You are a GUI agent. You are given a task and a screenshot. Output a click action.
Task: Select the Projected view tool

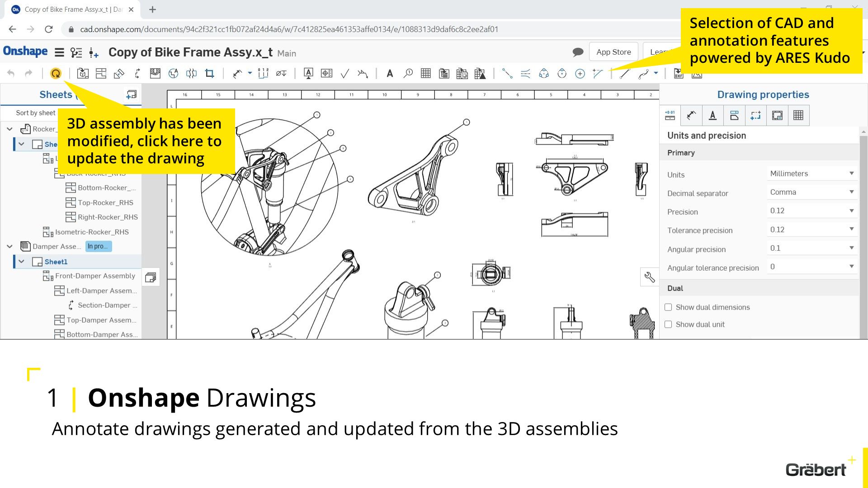click(101, 73)
